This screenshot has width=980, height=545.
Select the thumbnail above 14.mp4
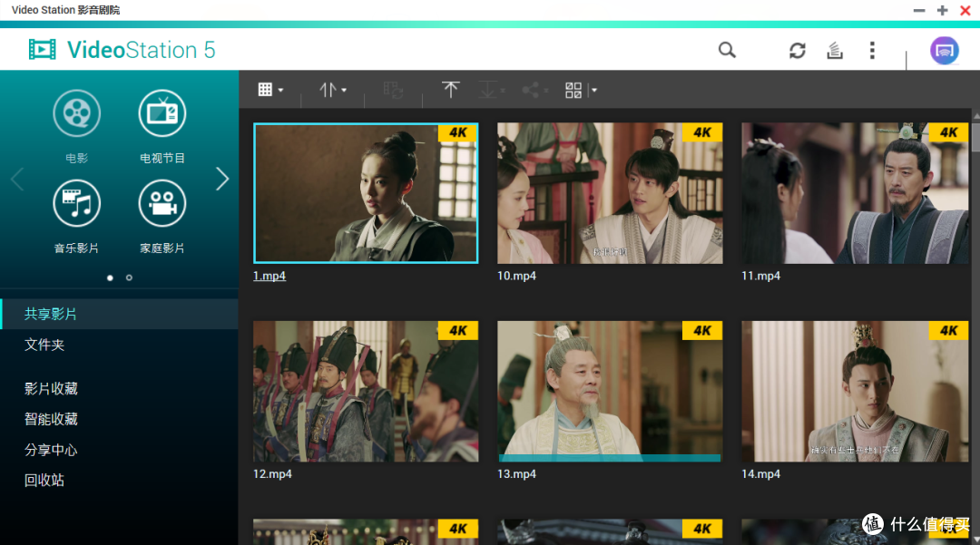click(855, 392)
